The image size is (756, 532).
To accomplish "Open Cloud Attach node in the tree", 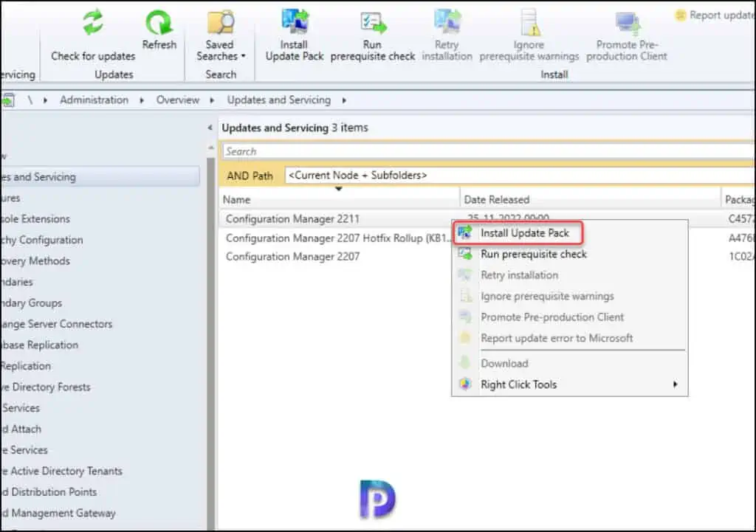I will [21, 429].
